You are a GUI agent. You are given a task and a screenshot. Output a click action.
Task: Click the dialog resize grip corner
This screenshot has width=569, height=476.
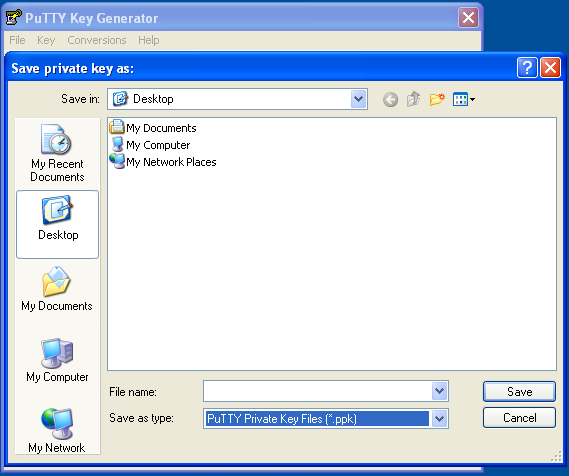click(x=556, y=456)
